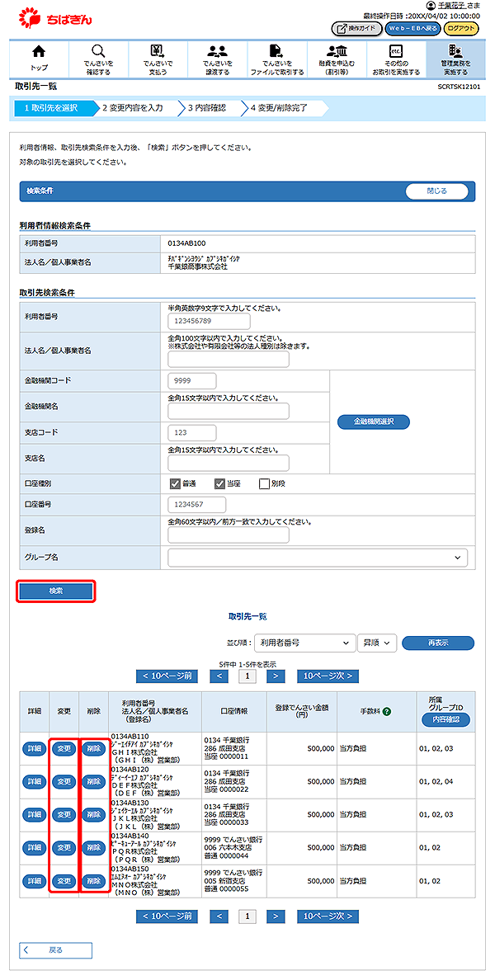Open the グループ名 dropdown
This screenshot has width=495, height=980.
[318, 557]
